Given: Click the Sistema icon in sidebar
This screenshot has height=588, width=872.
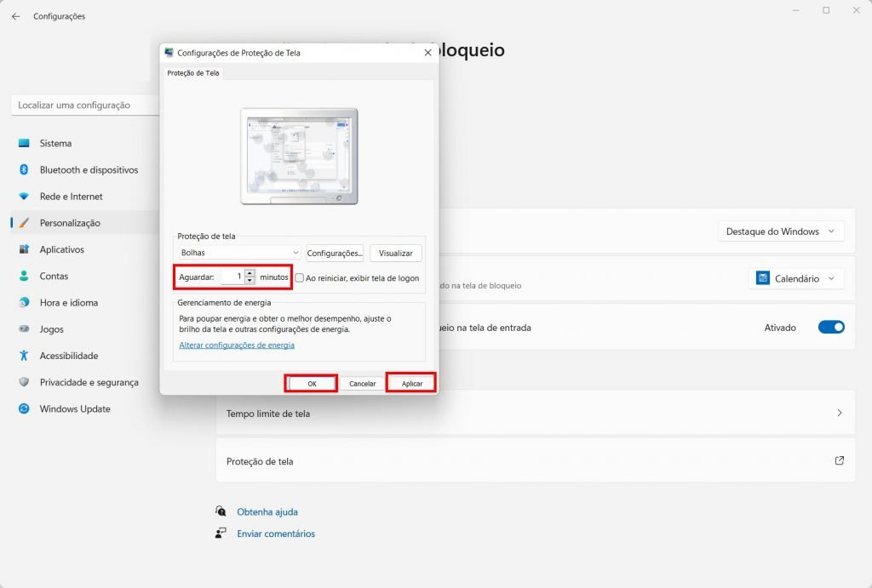Looking at the screenshot, I should tap(24, 144).
